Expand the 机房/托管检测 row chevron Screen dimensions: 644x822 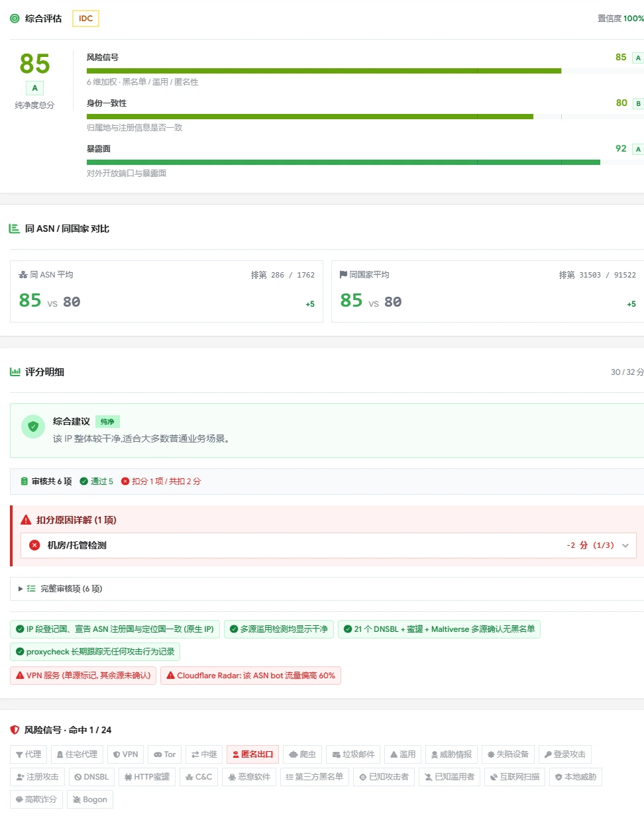(x=625, y=546)
